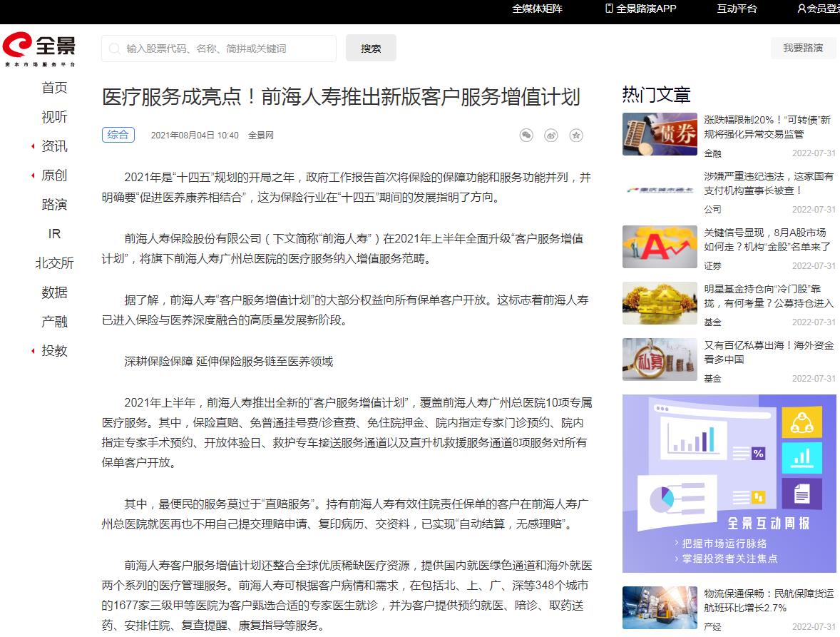Share article via WeChat icon
This screenshot has height=637, width=840.
(x=527, y=135)
